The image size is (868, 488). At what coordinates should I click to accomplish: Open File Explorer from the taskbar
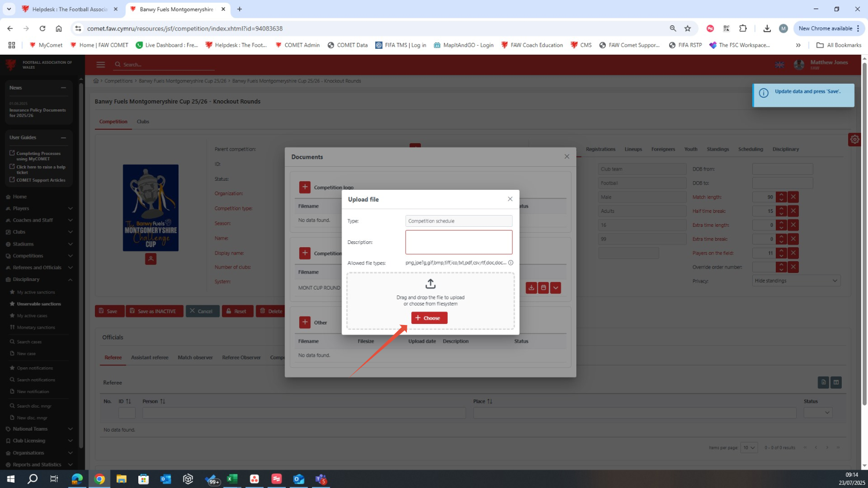121,479
